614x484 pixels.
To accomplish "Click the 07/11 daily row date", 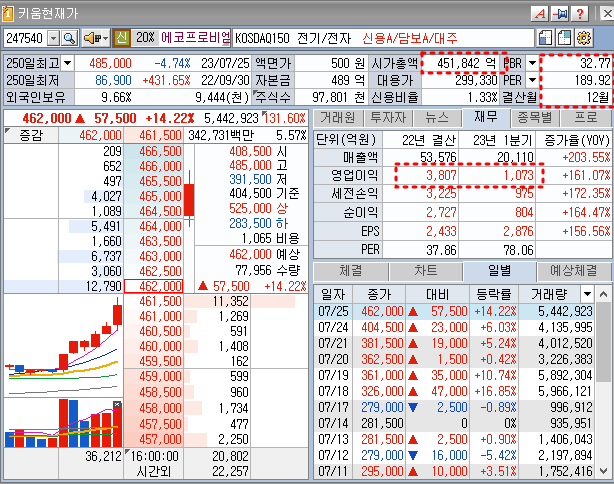I will point(333,471).
